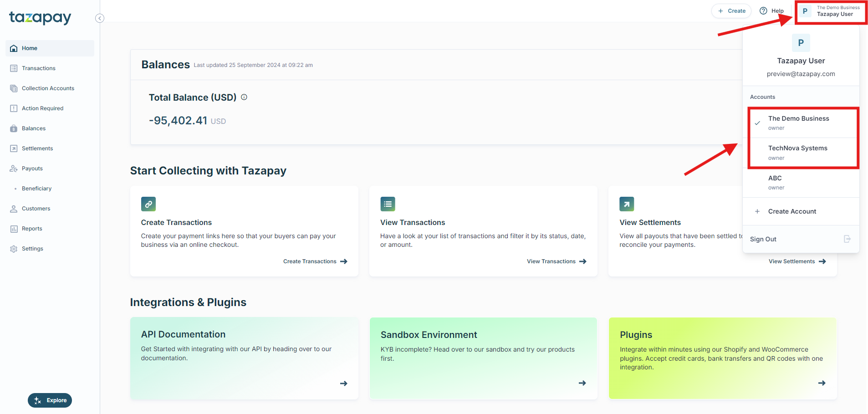Click the Home house icon in sidebar

click(14, 48)
